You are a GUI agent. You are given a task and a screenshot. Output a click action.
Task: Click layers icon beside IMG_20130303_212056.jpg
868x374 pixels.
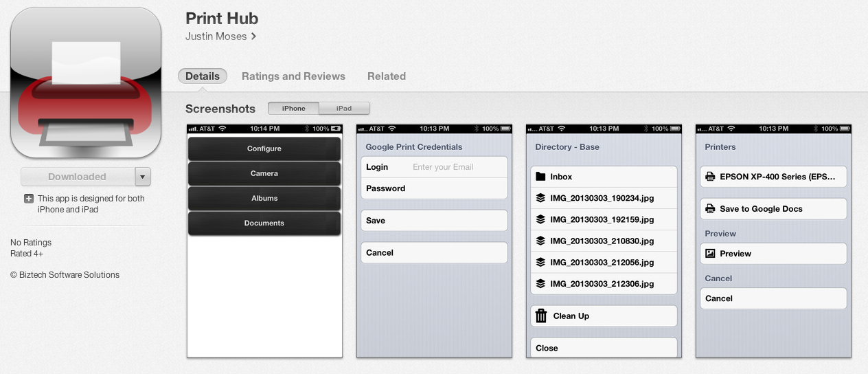coord(540,262)
